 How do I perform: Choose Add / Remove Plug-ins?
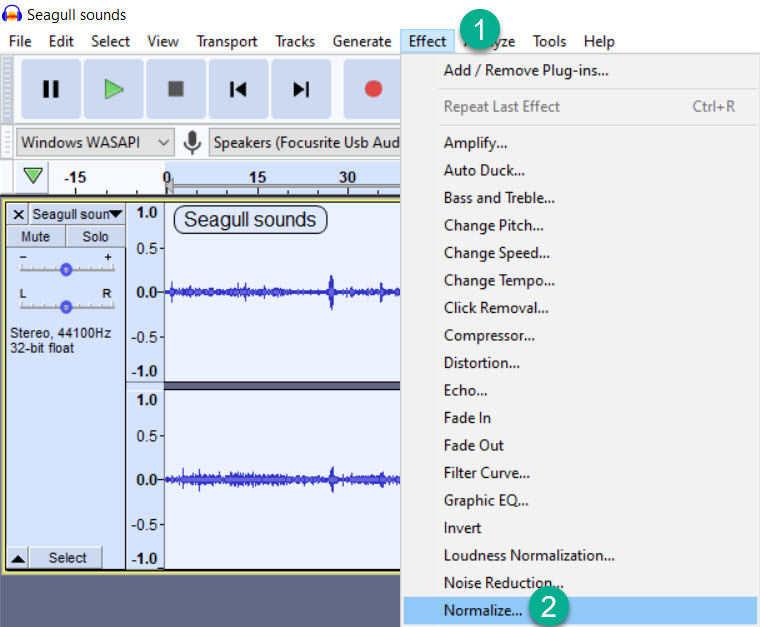tap(580, 71)
